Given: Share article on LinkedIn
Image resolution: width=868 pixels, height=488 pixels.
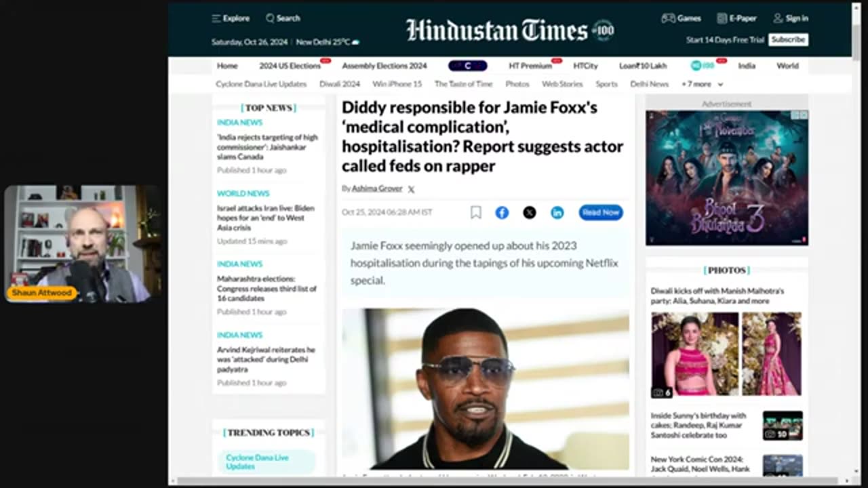Looking at the screenshot, I should [557, 213].
